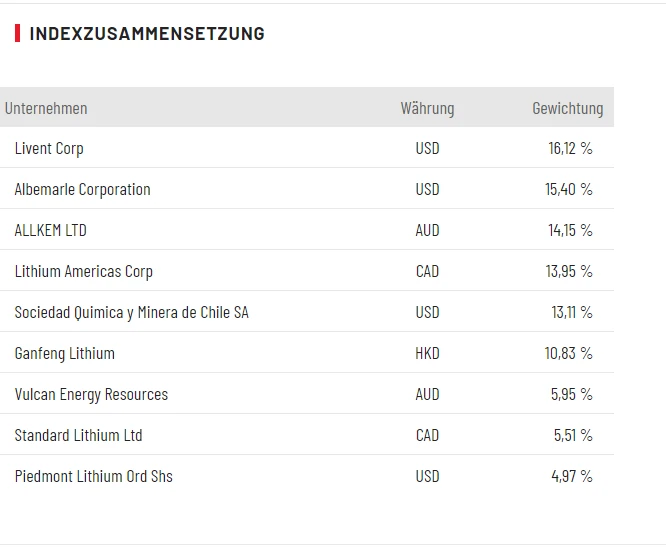Click the Ganfeng Lithium company name

tap(64, 353)
